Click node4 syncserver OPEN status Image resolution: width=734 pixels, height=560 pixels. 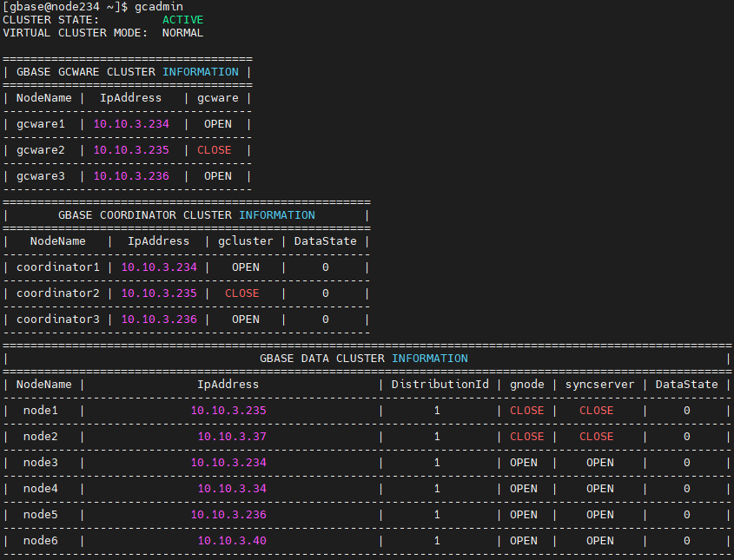coord(599,489)
